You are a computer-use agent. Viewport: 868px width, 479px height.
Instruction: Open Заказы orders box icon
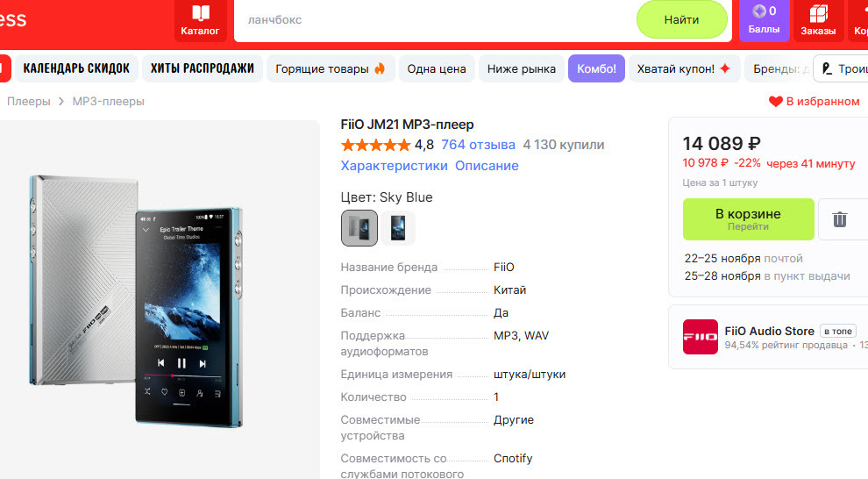click(818, 13)
